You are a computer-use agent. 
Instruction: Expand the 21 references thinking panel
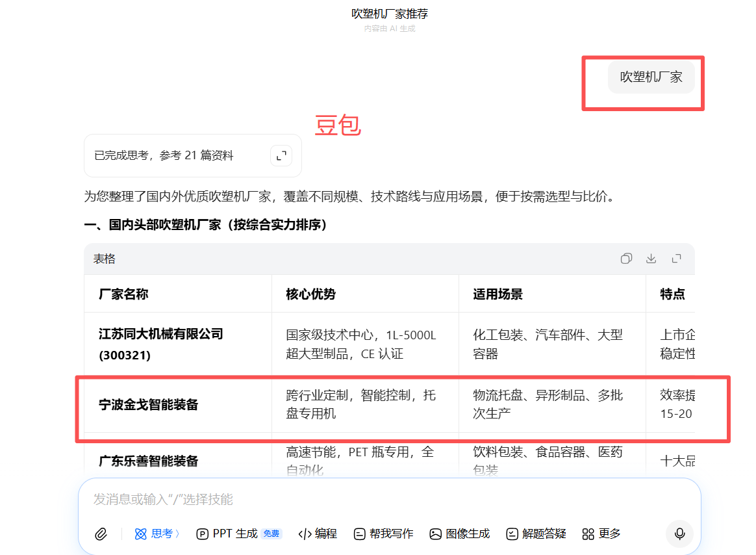[282, 156]
